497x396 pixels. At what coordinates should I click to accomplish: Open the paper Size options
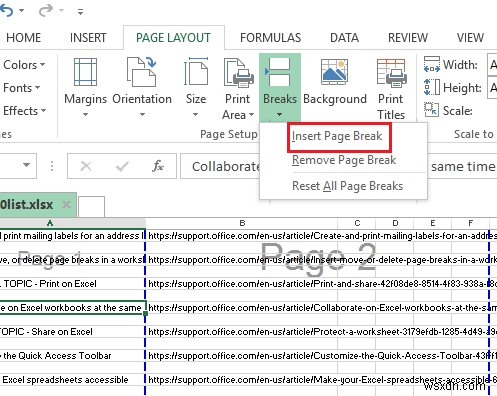(x=196, y=87)
